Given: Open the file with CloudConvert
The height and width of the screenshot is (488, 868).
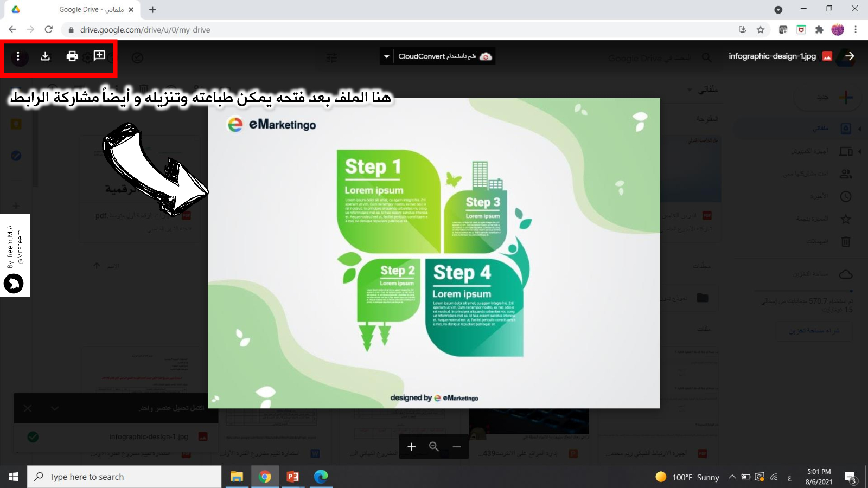Looking at the screenshot, I should 444,56.
